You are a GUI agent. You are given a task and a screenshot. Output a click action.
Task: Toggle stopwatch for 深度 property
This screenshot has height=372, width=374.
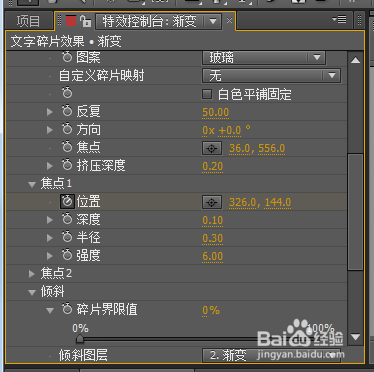(67, 219)
